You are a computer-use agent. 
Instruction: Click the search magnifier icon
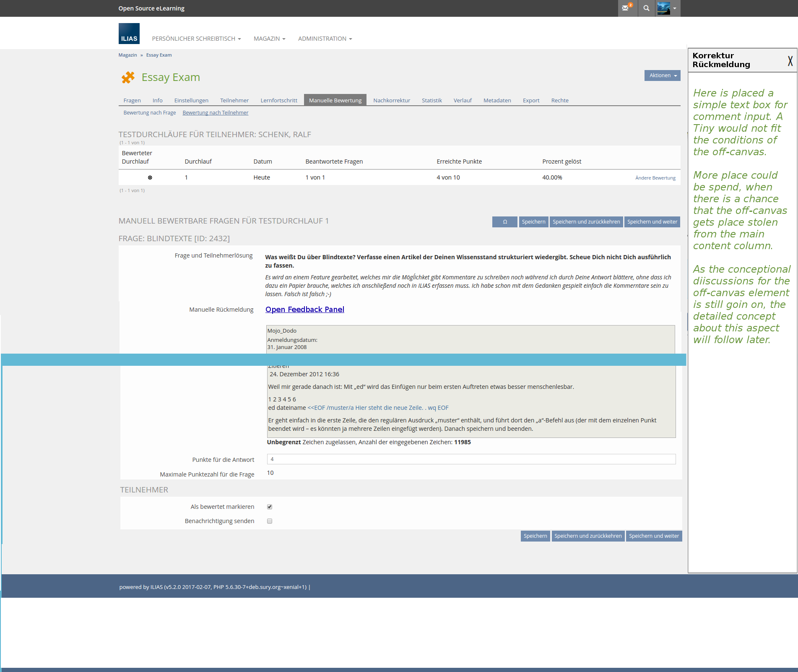[646, 8]
